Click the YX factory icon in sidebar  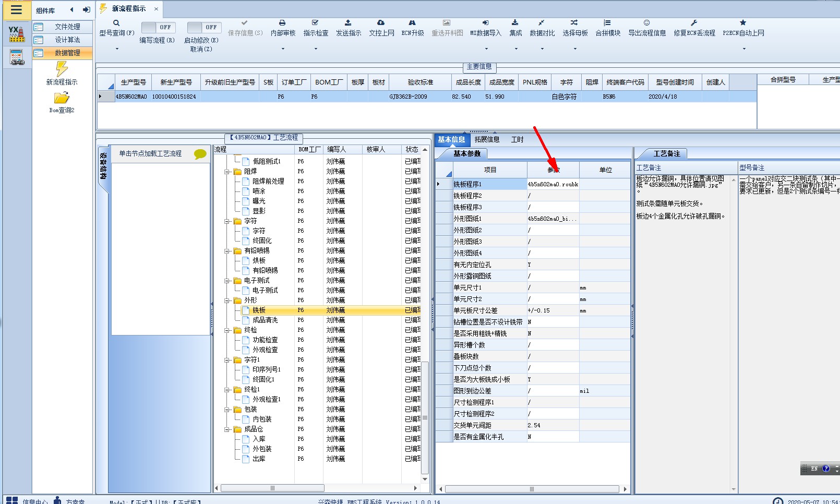click(17, 34)
